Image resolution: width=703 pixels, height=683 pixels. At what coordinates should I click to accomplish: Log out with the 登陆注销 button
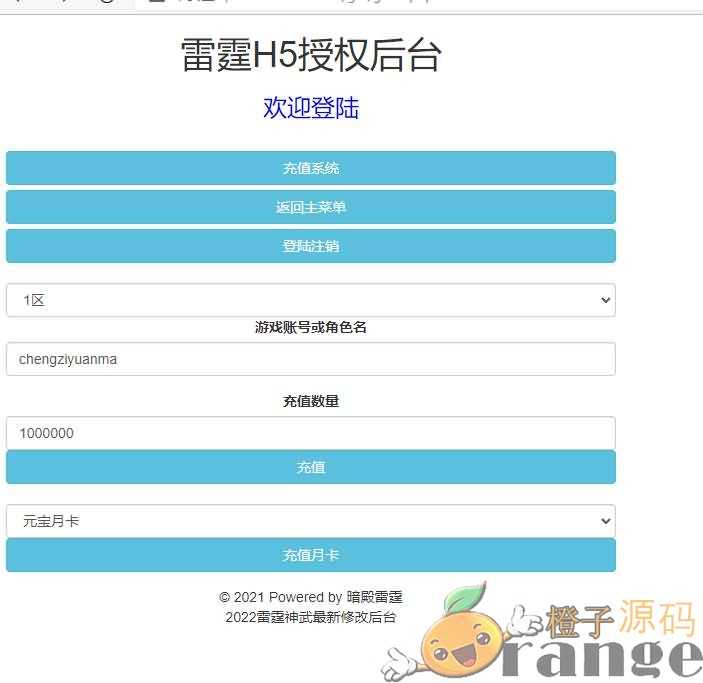pyautogui.click(x=310, y=246)
